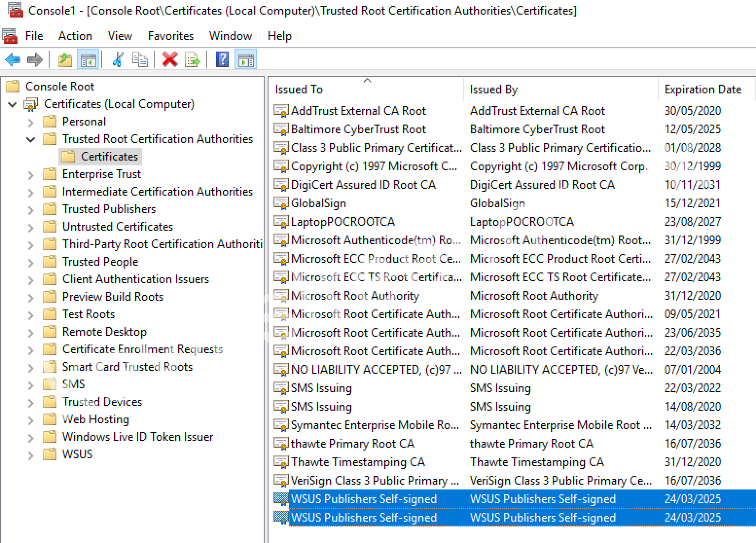Click the Forward arrow in the toolbar

35,60
